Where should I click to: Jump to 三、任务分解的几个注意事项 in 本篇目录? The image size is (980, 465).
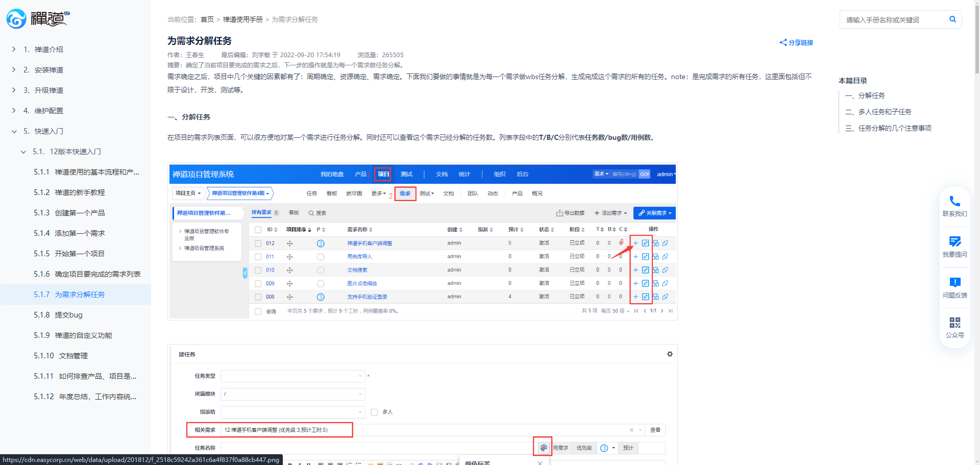click(889, 128)
